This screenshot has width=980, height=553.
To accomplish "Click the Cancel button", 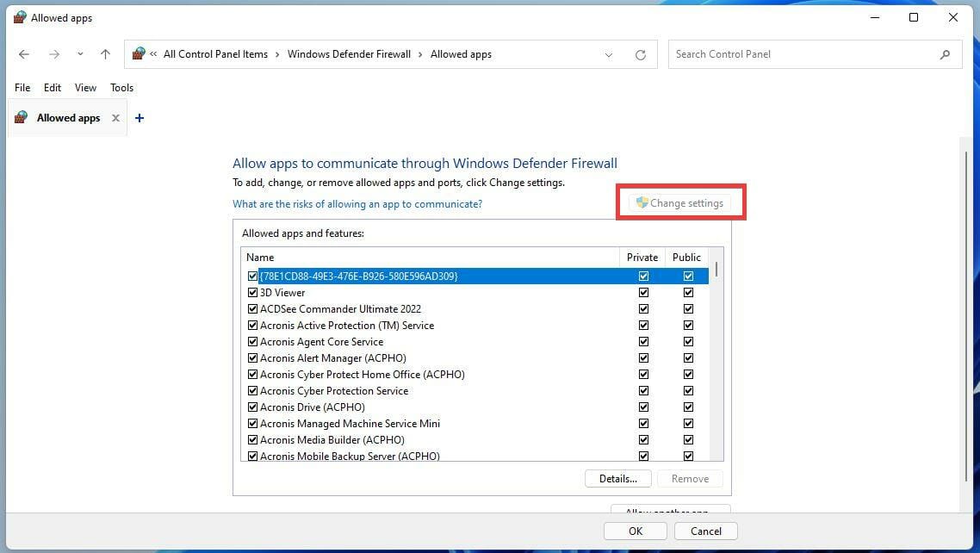I will 705,531.
